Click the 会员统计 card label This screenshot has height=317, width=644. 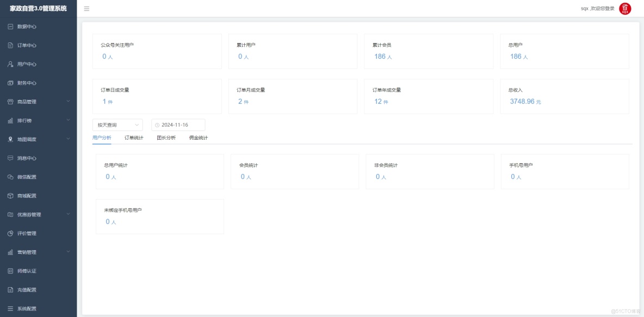tap(249, 165)
